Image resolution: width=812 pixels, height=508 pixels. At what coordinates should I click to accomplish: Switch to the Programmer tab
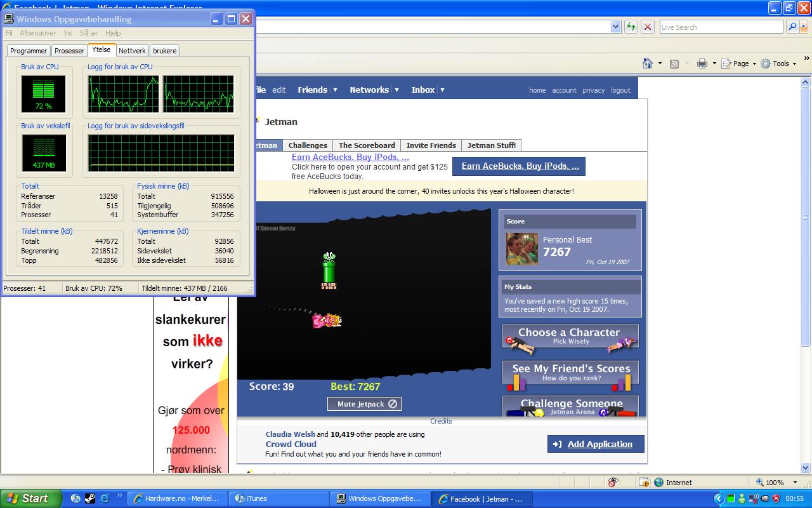pos(29,51)
